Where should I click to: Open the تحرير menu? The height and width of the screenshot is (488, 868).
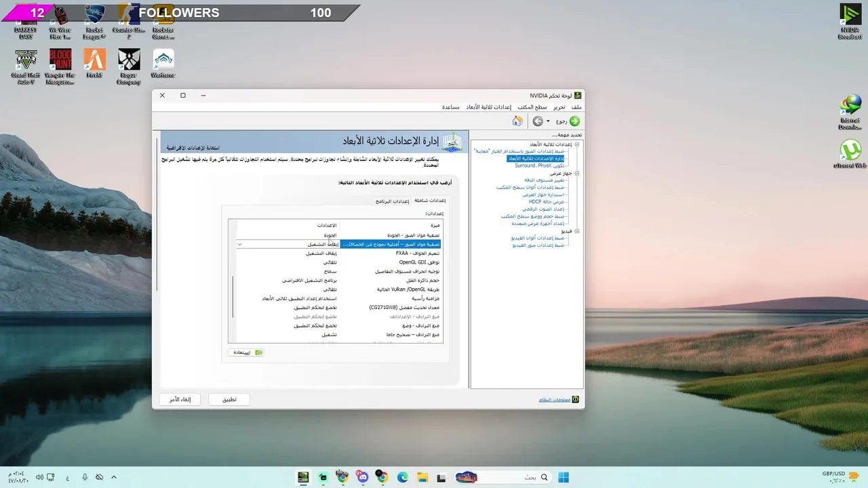click(559, 107)
